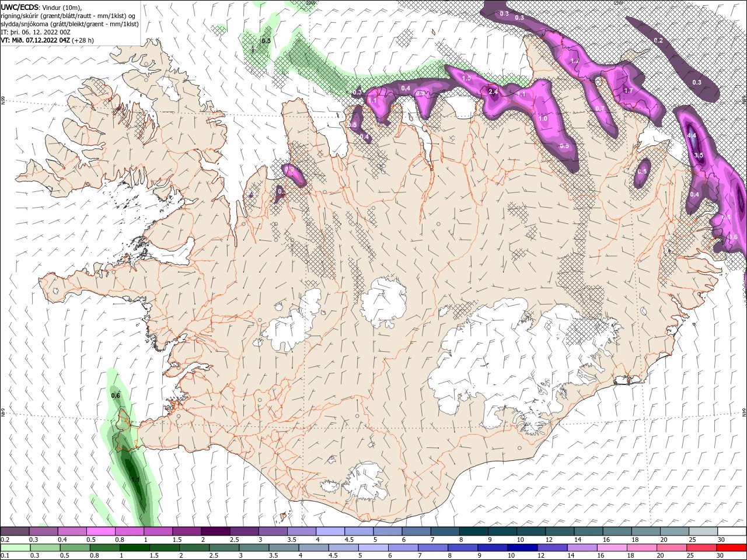Click the darkest green 1–1.5 rain legend swatch
Image resolution: width=747 pixels, height=560 pixels.
tap(134, 547)
